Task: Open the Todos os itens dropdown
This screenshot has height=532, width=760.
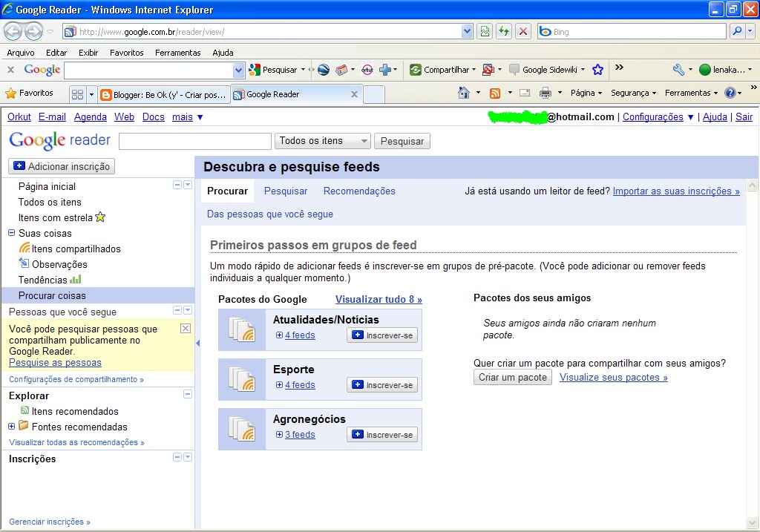Action: [x=322, y=140]
